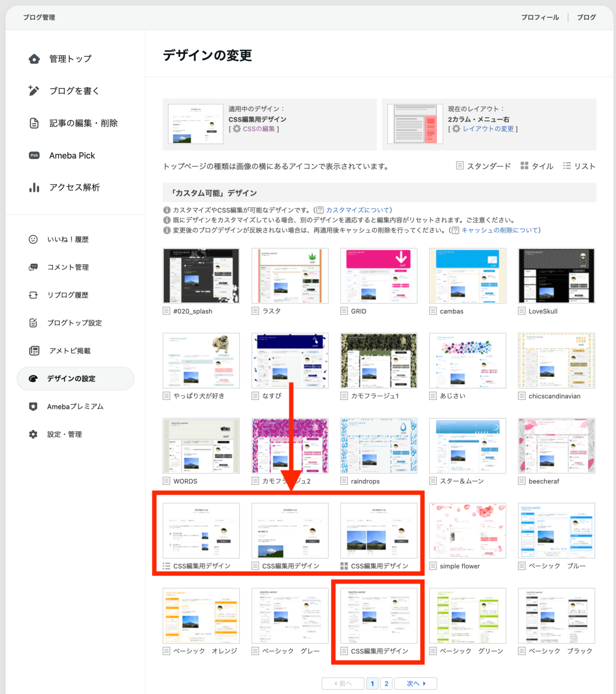Click the pen icon for ブログを書く
The image size is (616, 694).
click(34, 91)
